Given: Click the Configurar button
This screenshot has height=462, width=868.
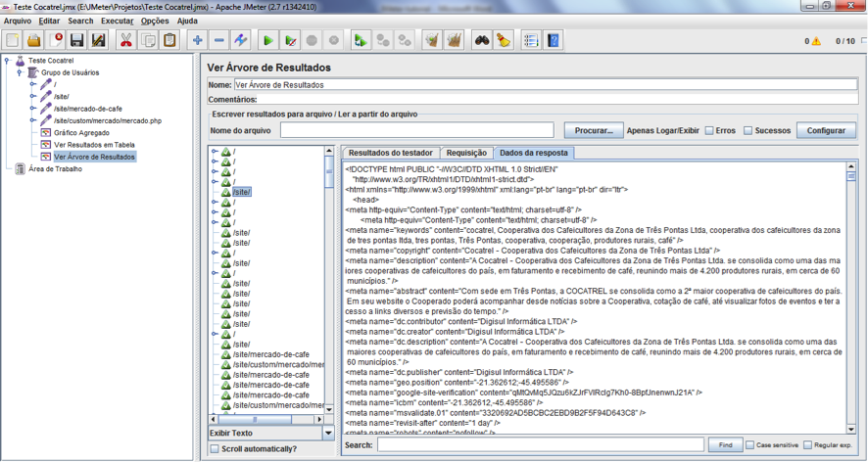Looking at the screenshot, I should click(x=826, y=131).
